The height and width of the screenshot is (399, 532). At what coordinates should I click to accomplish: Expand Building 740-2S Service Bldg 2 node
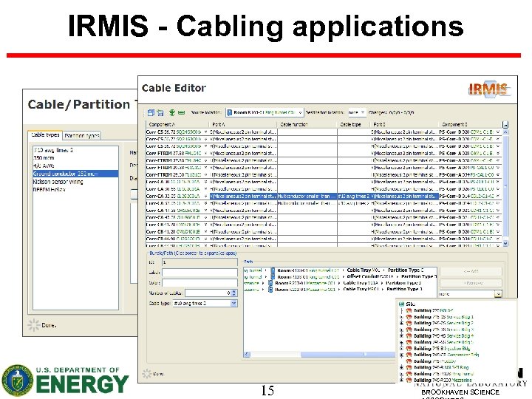click(x=402, y=323)
